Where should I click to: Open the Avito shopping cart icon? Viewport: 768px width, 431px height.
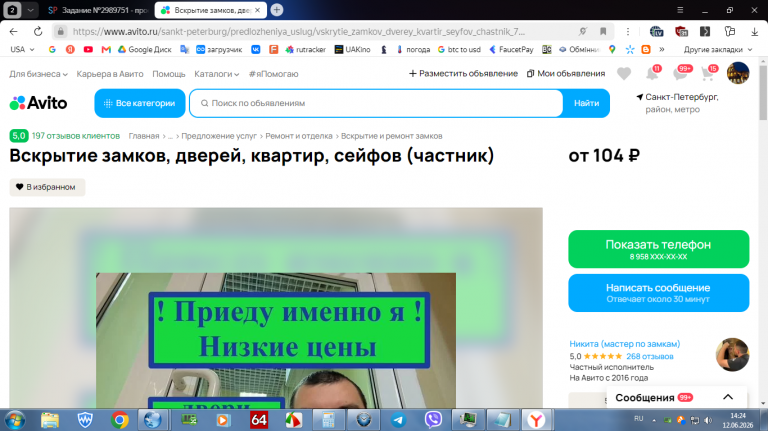click(707, 73)
